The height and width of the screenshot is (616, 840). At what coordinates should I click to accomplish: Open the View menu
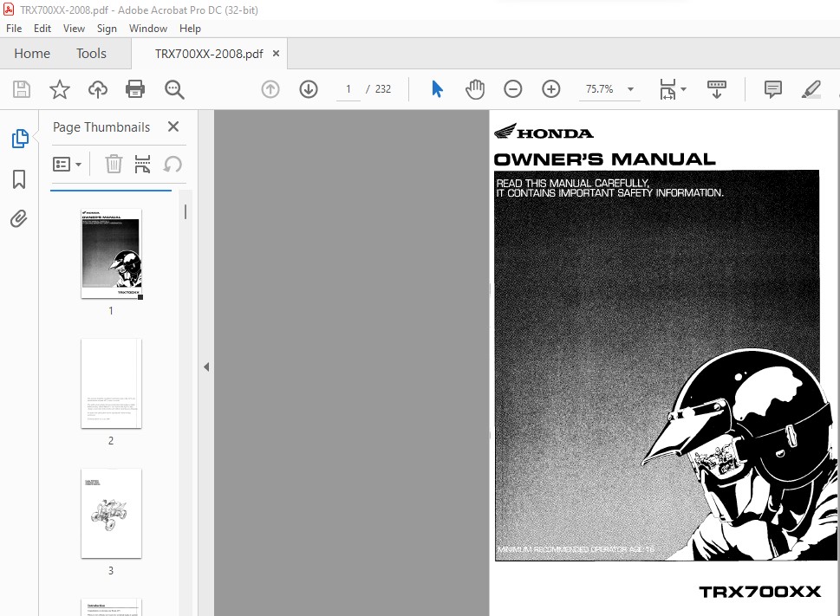pyautogui.click(x=74, y=29)
